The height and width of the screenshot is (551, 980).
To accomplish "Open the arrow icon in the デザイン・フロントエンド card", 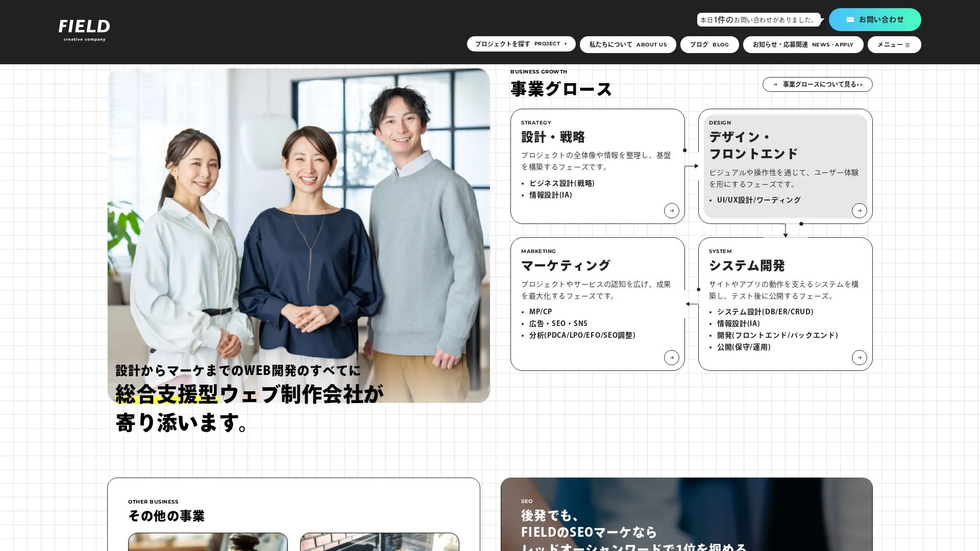I will pos(859,210).
